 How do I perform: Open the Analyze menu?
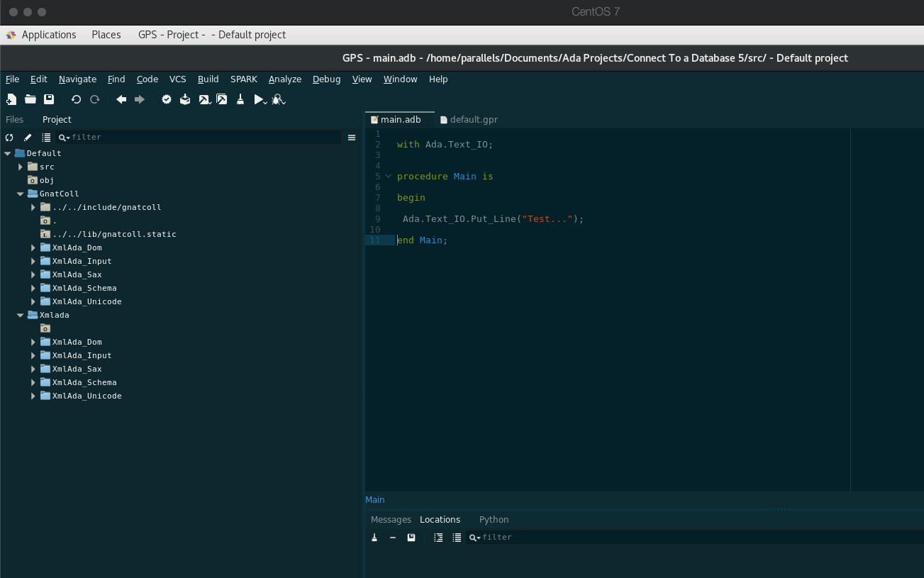click(285, 79)
